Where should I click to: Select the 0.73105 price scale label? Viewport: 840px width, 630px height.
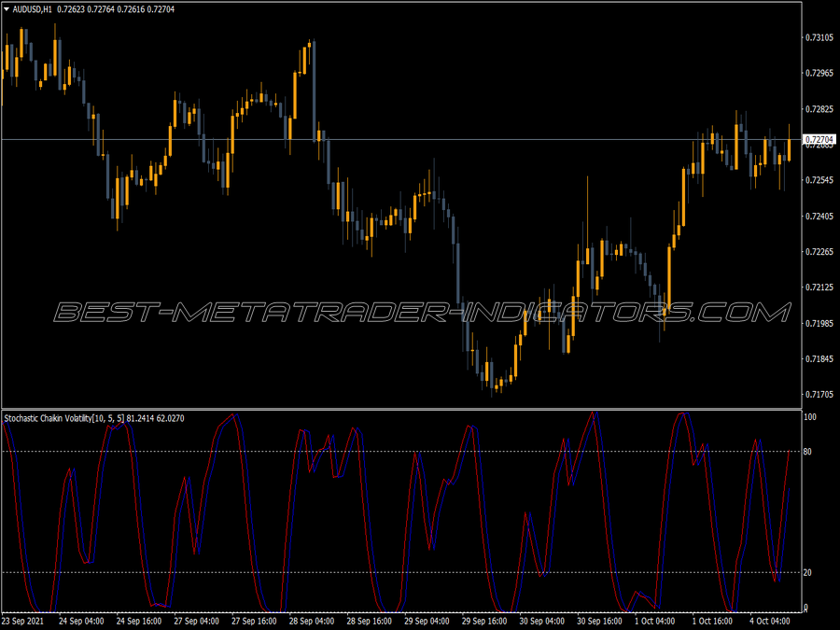point(819,37)
